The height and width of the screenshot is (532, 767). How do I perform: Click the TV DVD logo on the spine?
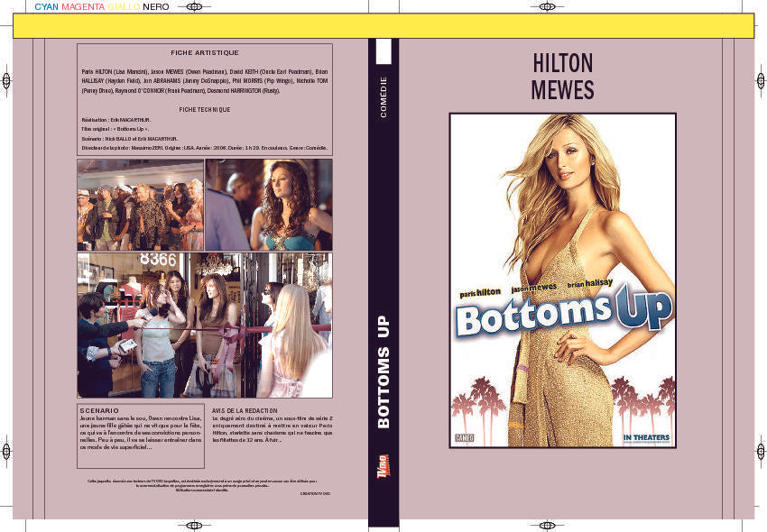pos(383,466)
